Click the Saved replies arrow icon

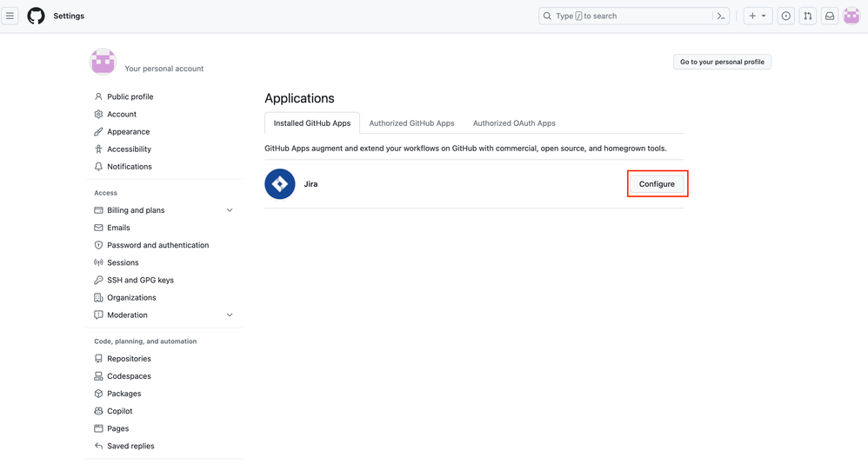tap(98, 446)
